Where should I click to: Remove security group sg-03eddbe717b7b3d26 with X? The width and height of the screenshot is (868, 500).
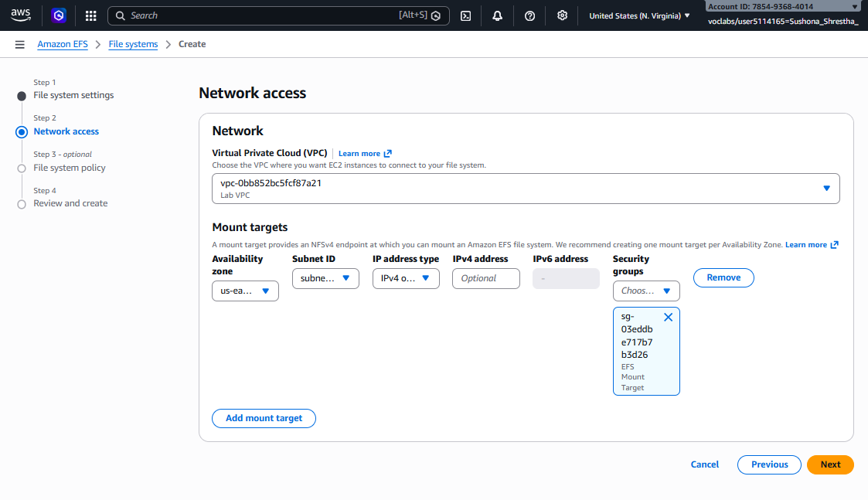[x=668, y=318]
